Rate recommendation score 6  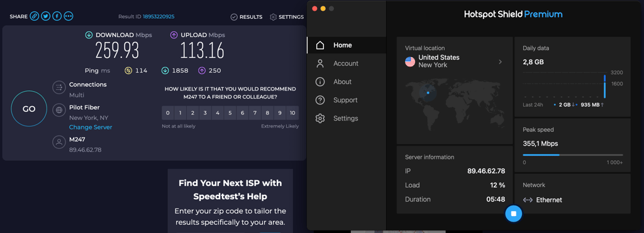click(242, 113)
